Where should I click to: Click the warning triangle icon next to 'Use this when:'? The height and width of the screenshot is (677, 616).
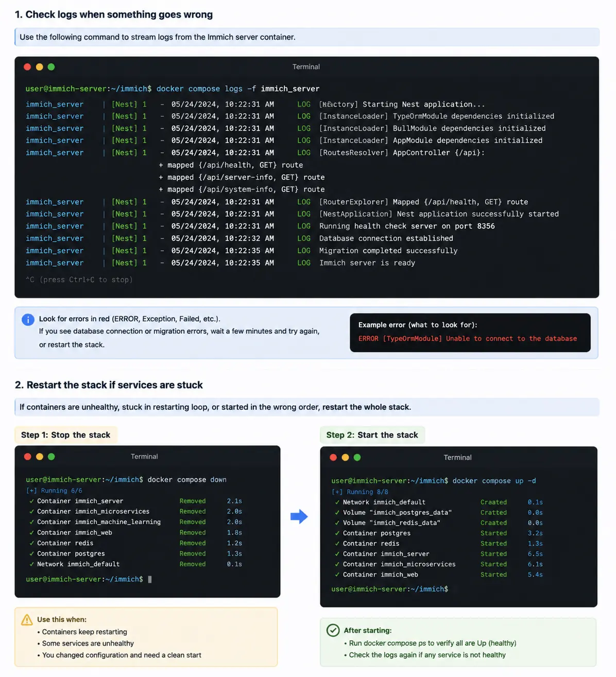pyautogui.click(x=27, y=620)
